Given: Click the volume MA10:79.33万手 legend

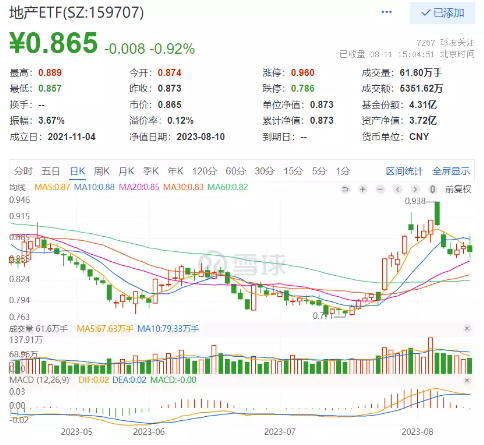Looking at the screenshot, I should [x=168, y=329].
